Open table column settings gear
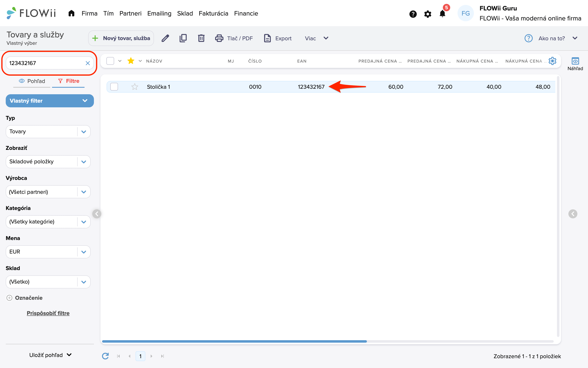 [552, 61]
